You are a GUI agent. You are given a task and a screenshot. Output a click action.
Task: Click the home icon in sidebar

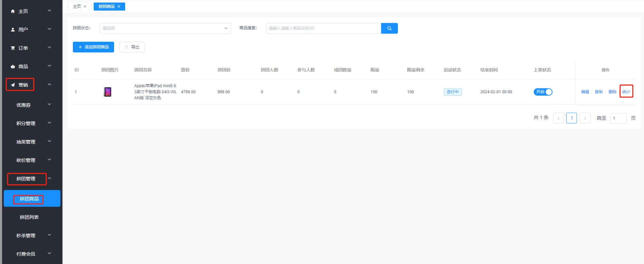click(x=13, y=11)
